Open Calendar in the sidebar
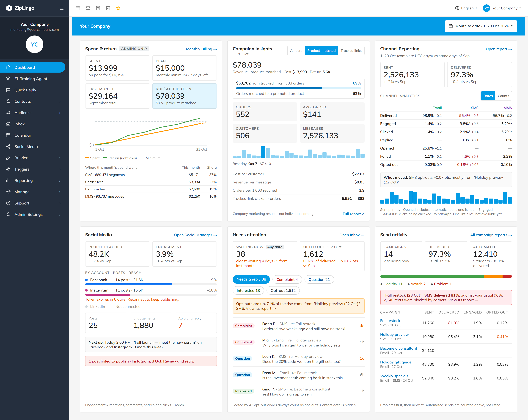The image size is (528, 420). pyautogui.click(x=33, y=135)
